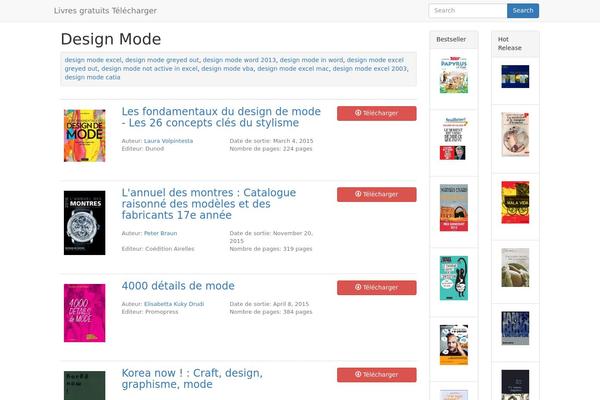Open third bestseller cover with building illustration
The height and width of the screenshot is (400, 600).
point(454,208)
